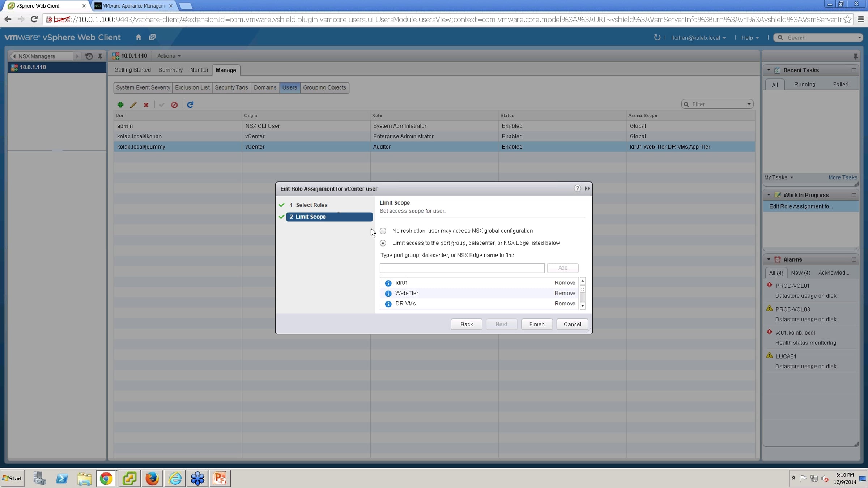Go to vSphere home icon
This screenshot has height=488, width=868.
pyautogui.click(x=138, y=37)
